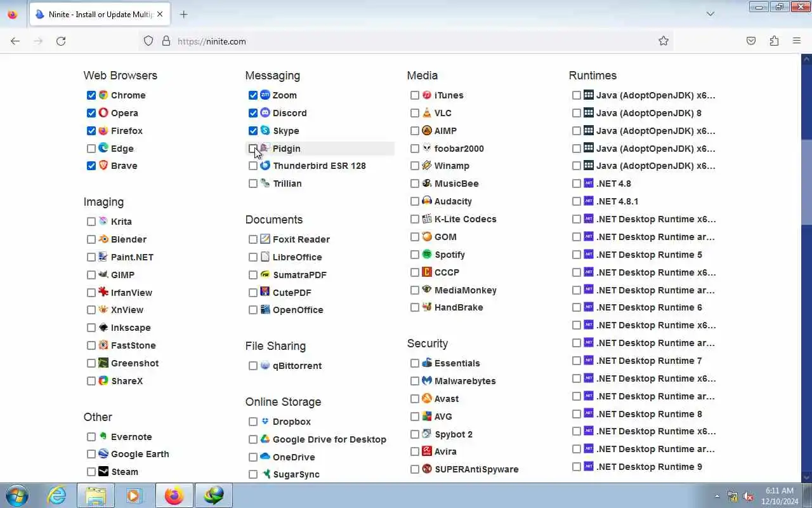Check the Trillian checkbox
The width and height of the screenshot is (812, 508).
[x=253, y=184]
